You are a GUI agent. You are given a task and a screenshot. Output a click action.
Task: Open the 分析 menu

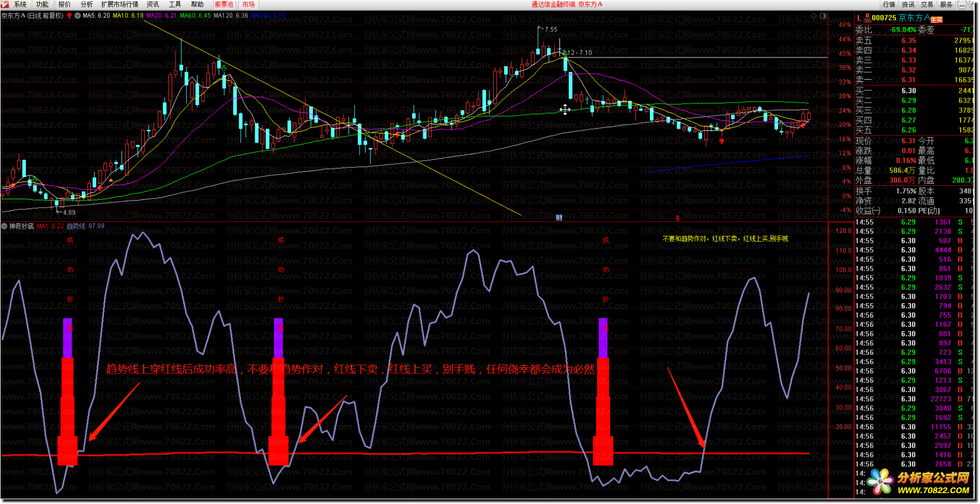(86, 4)
